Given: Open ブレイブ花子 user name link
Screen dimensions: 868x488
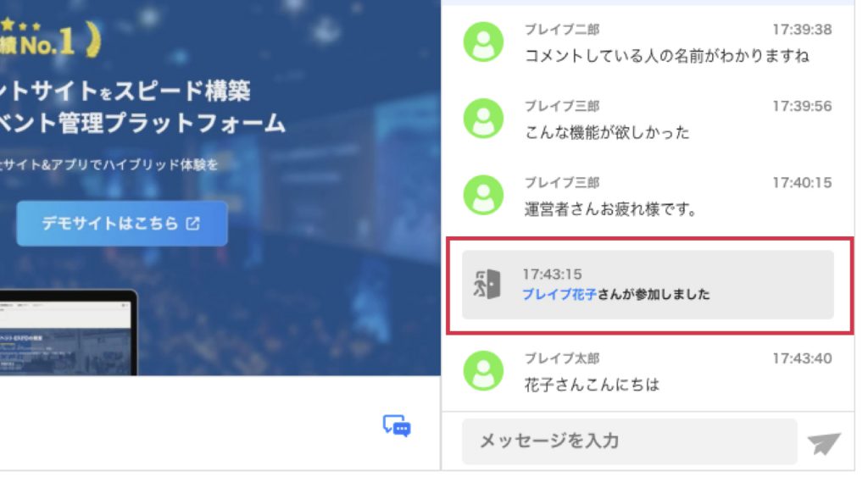Looking at the screenshot, I should [x=559, y=294].
